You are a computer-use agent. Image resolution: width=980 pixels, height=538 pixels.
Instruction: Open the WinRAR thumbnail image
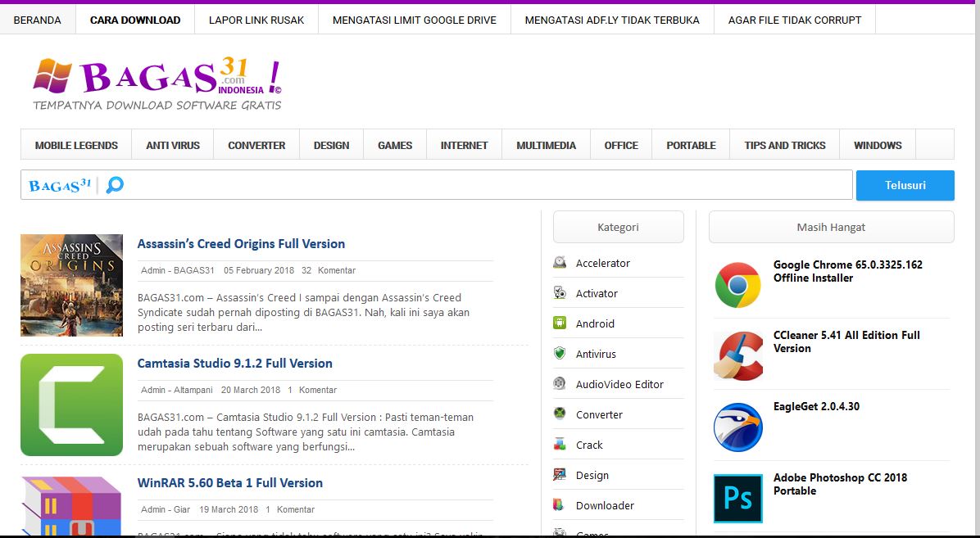(71, 505)
